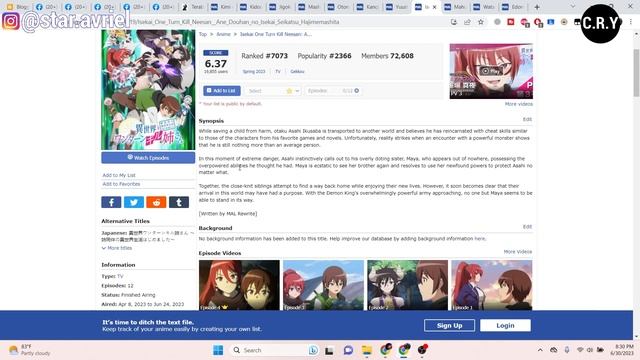The width and height of the screenshot is (640, 360).
Task: Open Task View from taskbar
Action: click(x=329, y=350)
